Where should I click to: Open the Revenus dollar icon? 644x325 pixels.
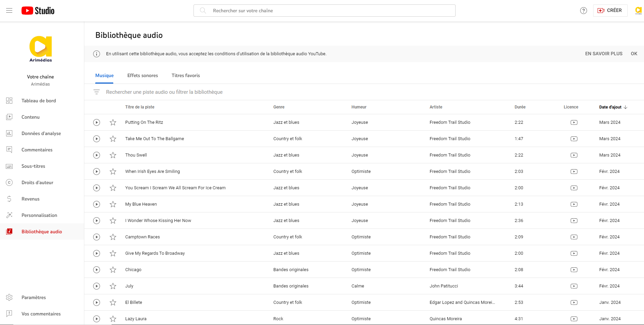(9, 199)
